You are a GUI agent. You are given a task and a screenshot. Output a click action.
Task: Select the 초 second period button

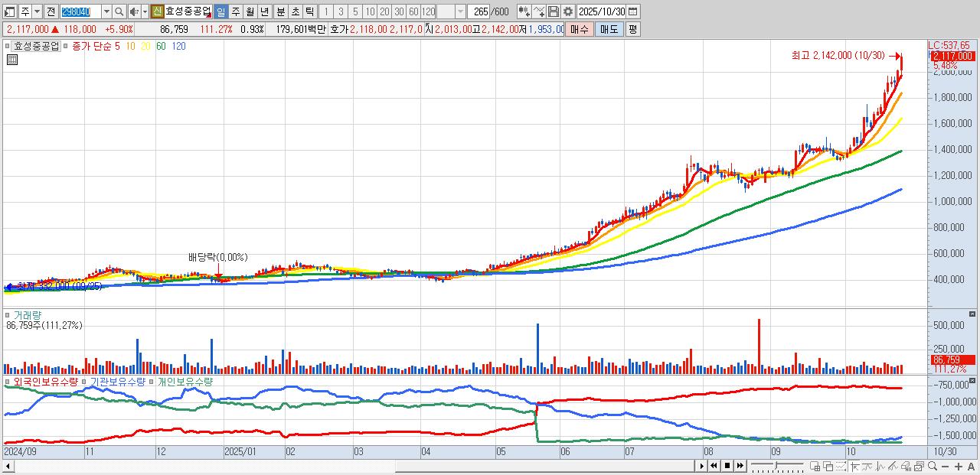[x=295, y=11]
